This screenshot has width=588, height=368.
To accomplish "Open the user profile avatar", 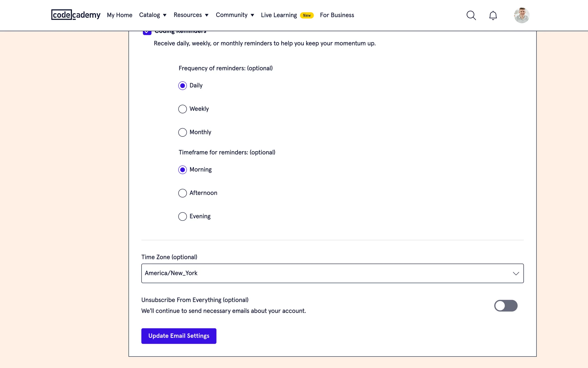I will [x=522, y=15].
